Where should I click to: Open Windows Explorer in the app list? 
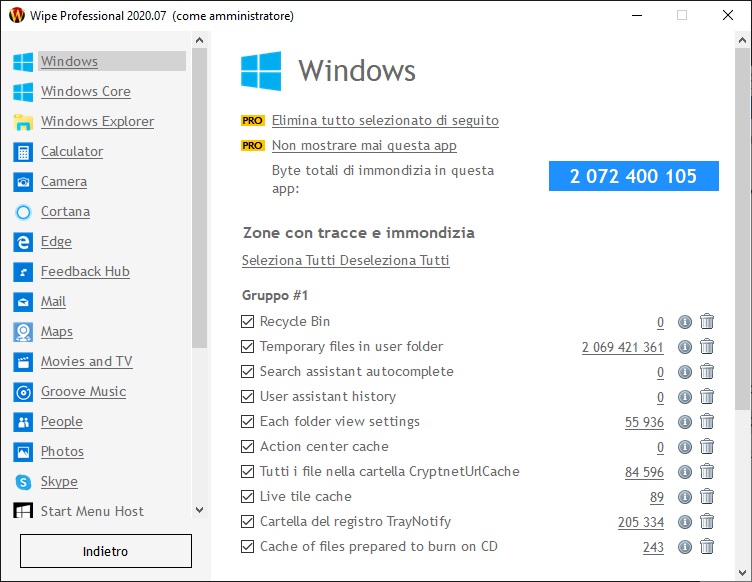[97, 122]
